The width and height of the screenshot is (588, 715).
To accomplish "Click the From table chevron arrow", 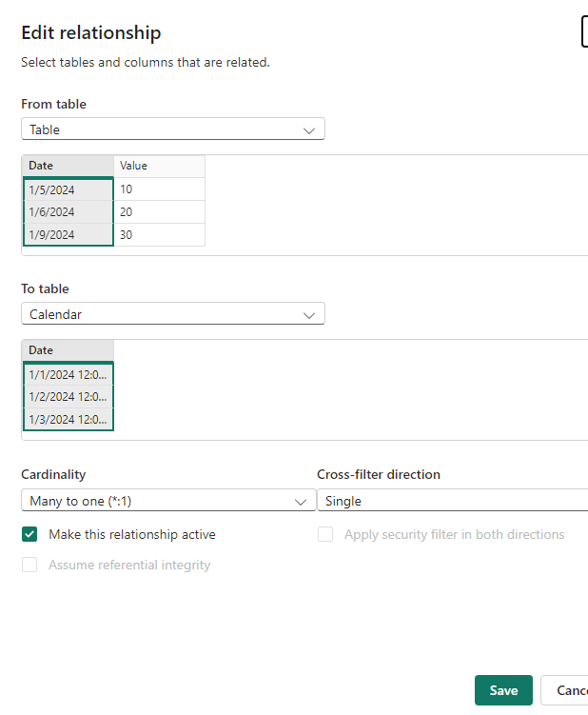I will [309, 130].
